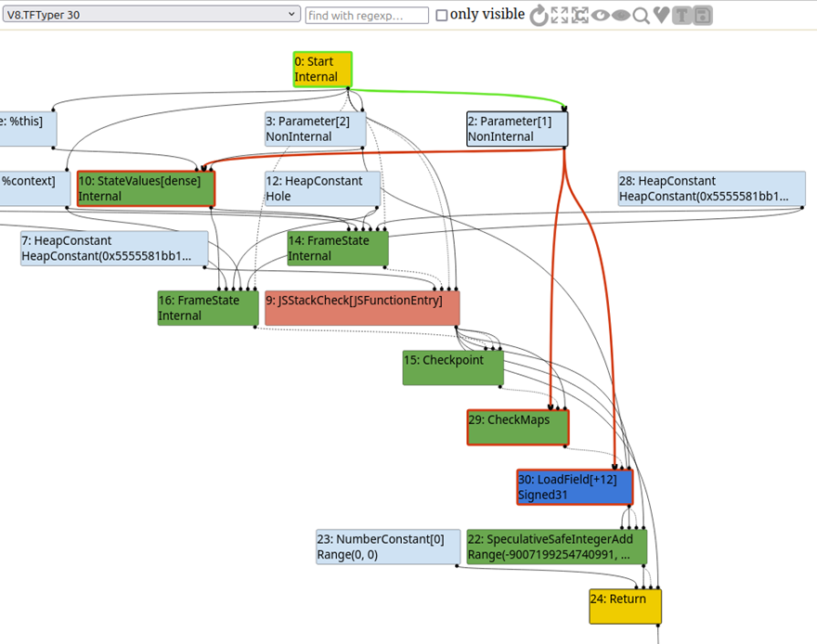817x644 pixels.
Task: Select the 30: LoadField[+12] node
Action: point(575,487)
